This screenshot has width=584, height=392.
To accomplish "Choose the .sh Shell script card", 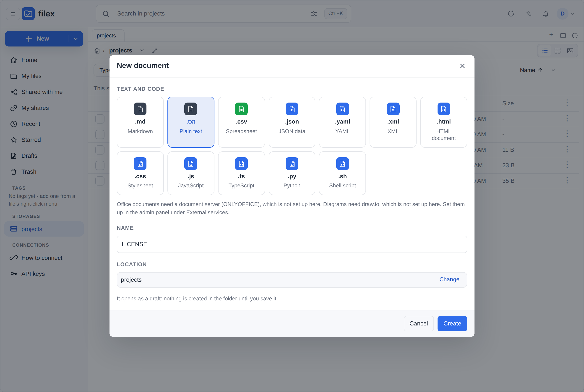I will (x=342, y=173).
